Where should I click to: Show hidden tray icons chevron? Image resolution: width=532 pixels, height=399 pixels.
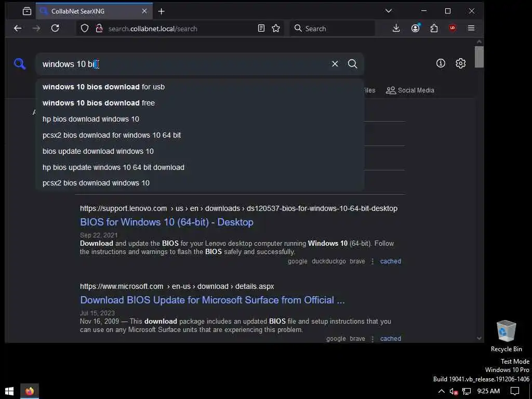pos(441,391)
